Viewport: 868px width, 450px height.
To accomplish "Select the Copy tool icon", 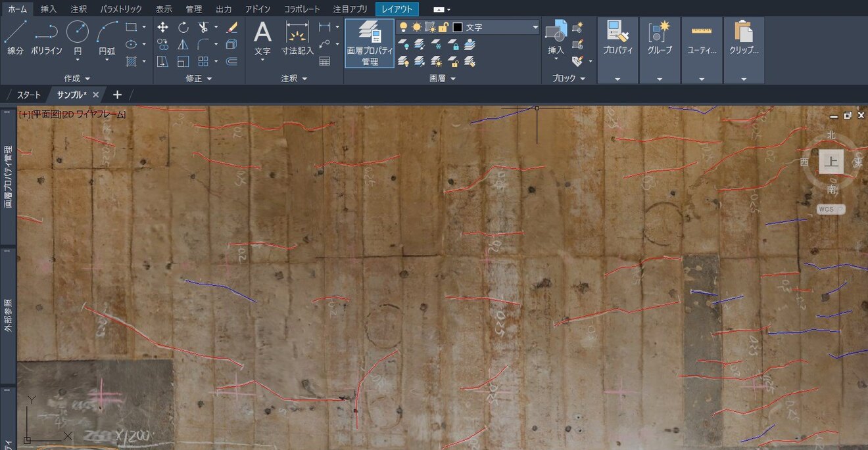I will 163,44.
